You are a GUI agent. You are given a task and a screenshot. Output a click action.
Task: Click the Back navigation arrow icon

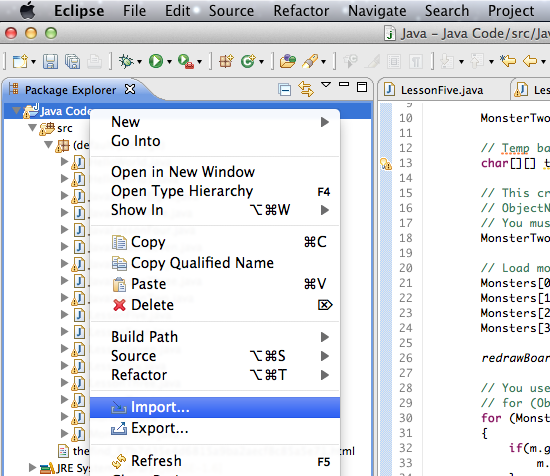pyautogui.click(x=530, y=61)
